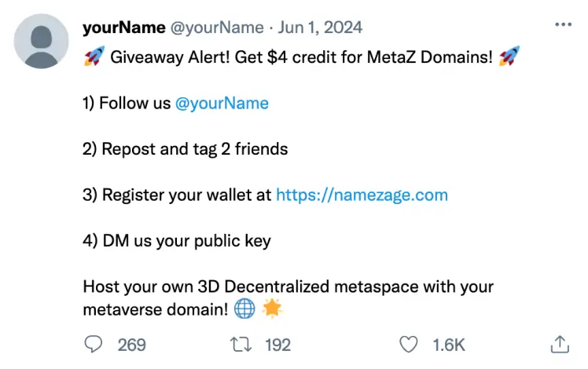This screenshot has height=369, width=588.
Task: Click the share upload icon
Action: click(x=559, y=344)
